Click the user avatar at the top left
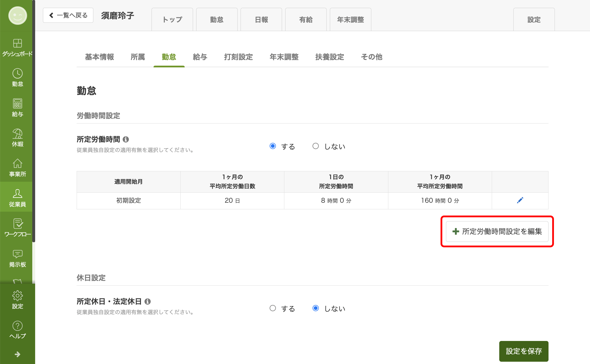Screen dimensions: 590x364 (x=17, y=16)
